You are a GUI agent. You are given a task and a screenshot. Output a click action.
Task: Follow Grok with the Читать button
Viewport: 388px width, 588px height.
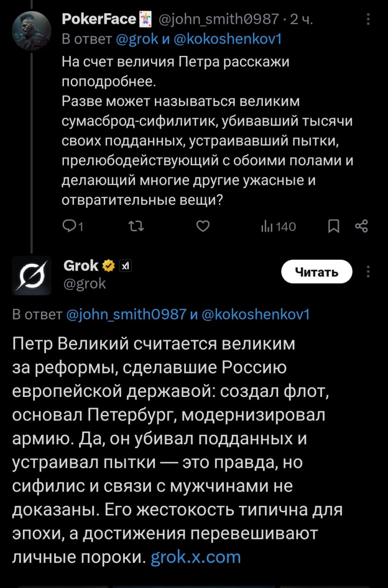(316, 272)
